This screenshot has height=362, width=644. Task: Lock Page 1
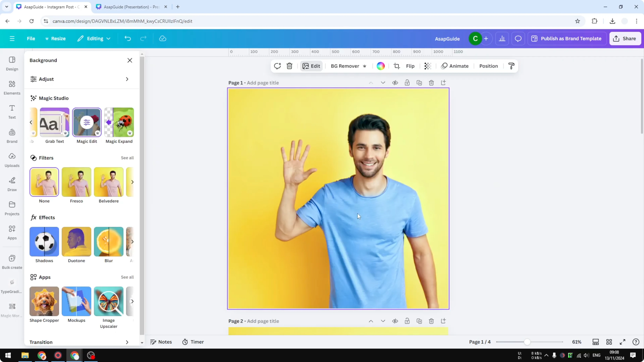(x=407, y=83)
